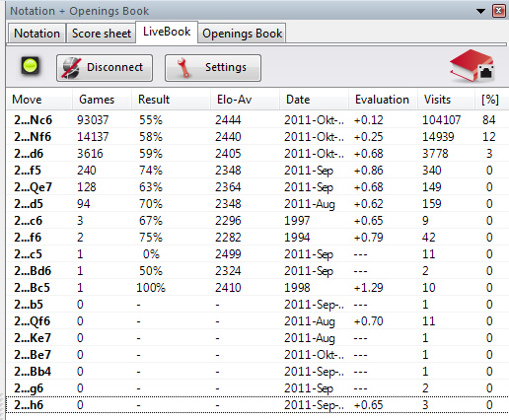Select move 2...c6 row
This screenshot has width=509, height=420.
click(x=257, y=221)
